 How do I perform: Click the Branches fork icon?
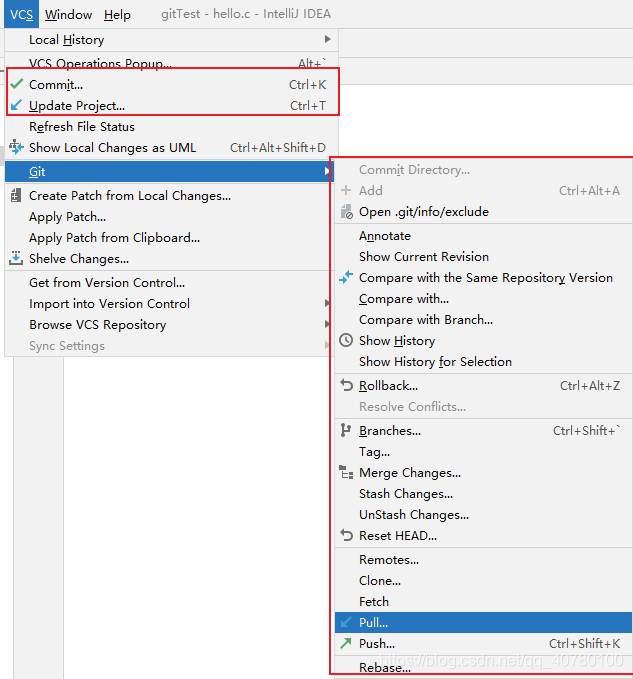coord(346,430)
